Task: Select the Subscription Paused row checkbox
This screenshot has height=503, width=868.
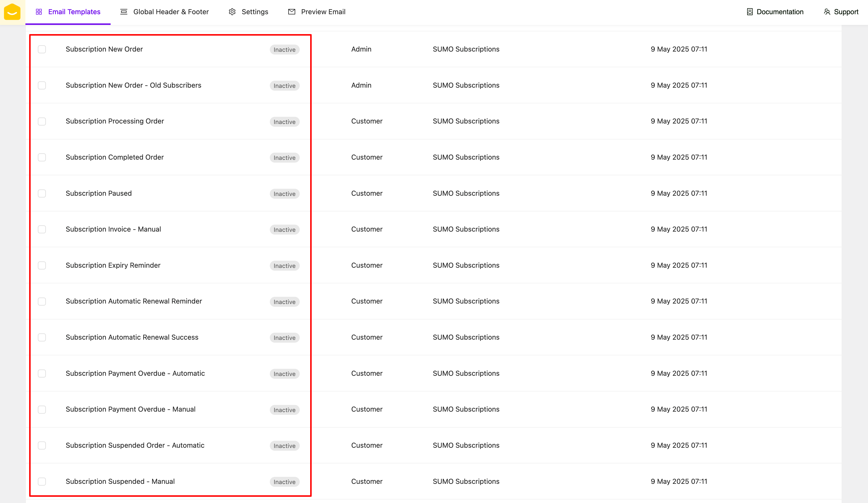Action: [x=42, y=193]
